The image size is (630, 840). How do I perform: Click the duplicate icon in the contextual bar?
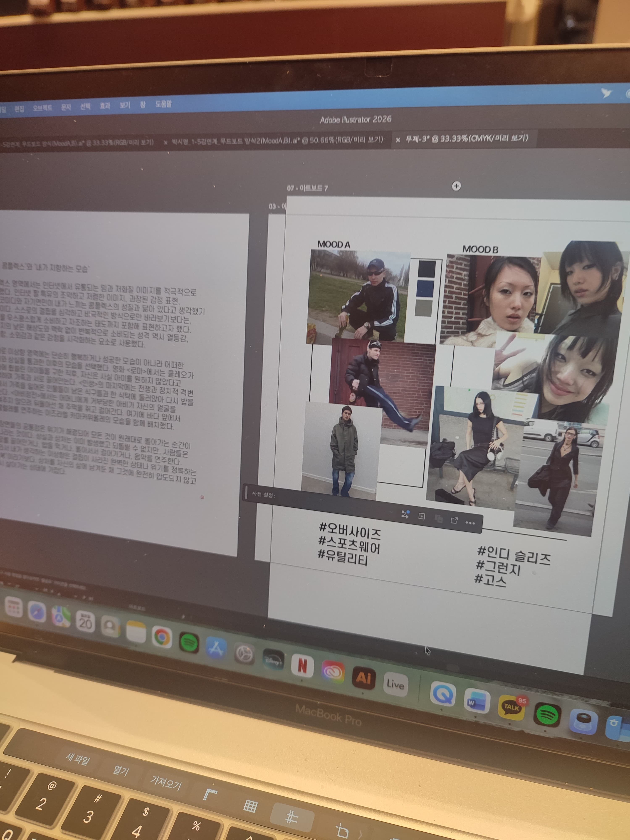(438, 518)
